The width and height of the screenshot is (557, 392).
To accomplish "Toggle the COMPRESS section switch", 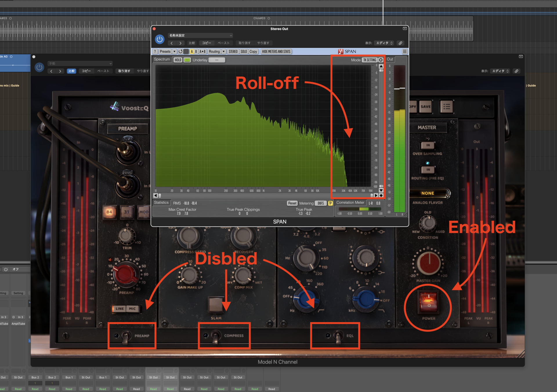I will tap(215, 337).
